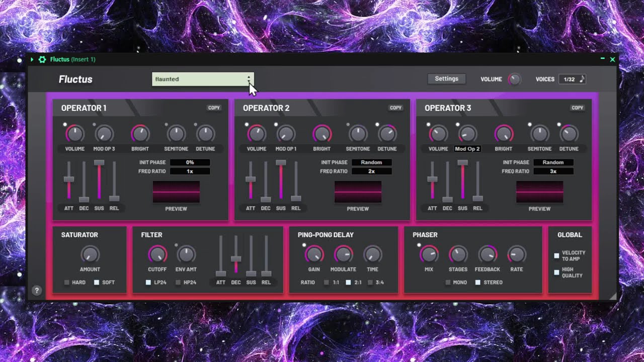
Task: Click Operator 2 Volume knob
Action: (x=256, y=134)
